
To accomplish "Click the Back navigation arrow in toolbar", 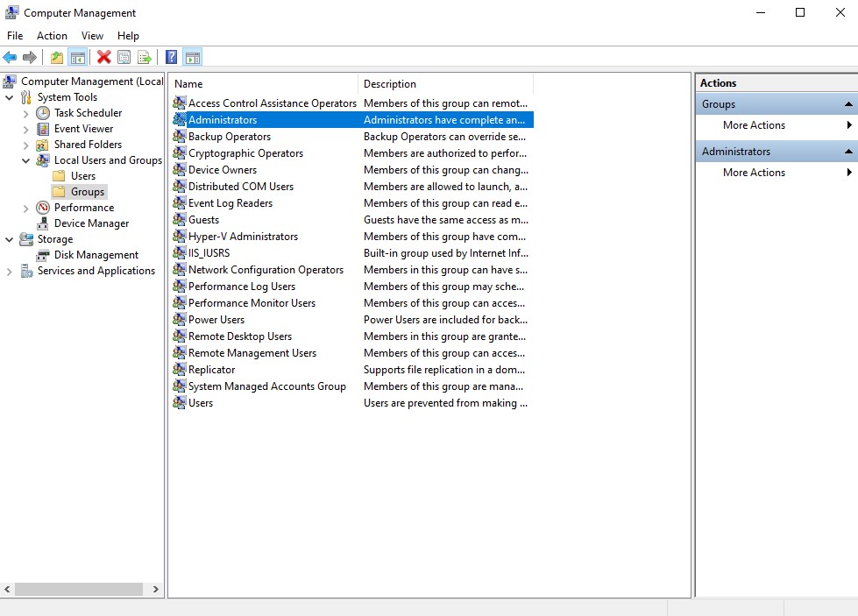I will (x=10, y=57).
